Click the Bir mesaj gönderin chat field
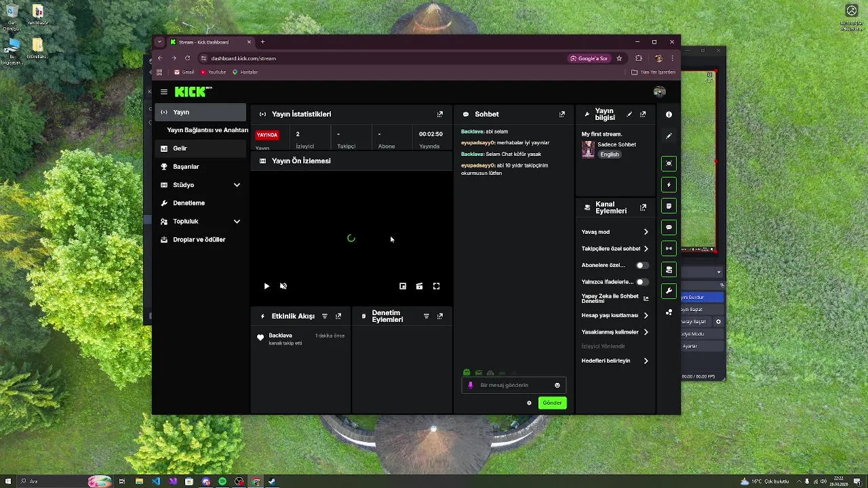The image size is (868, 488). click(515, 385)
